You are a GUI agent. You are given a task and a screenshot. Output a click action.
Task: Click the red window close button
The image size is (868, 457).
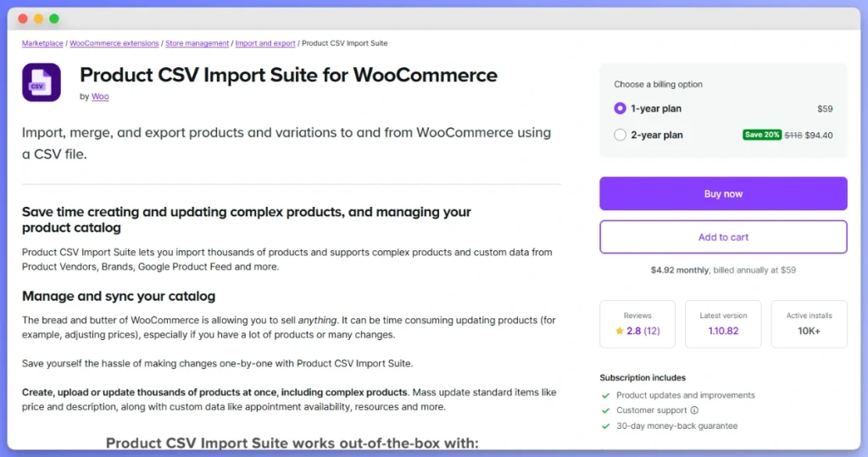coord(23,19)
